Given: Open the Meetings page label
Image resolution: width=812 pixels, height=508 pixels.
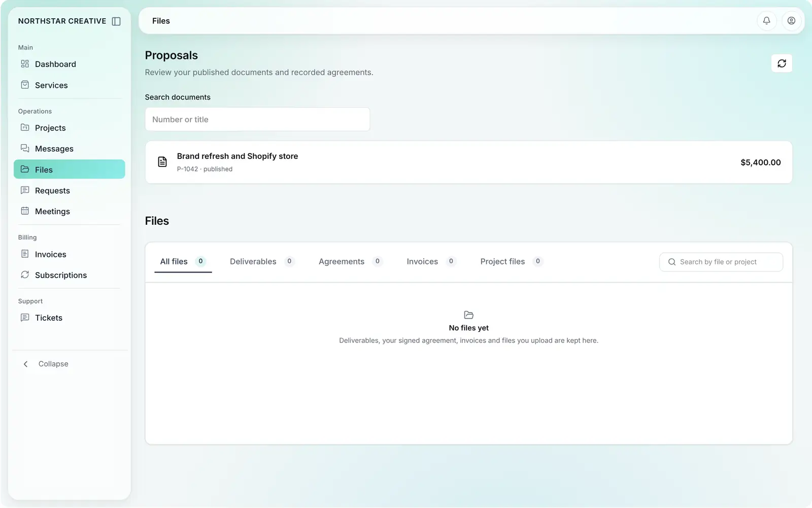Looking at the screenshot, I should 52,212.
